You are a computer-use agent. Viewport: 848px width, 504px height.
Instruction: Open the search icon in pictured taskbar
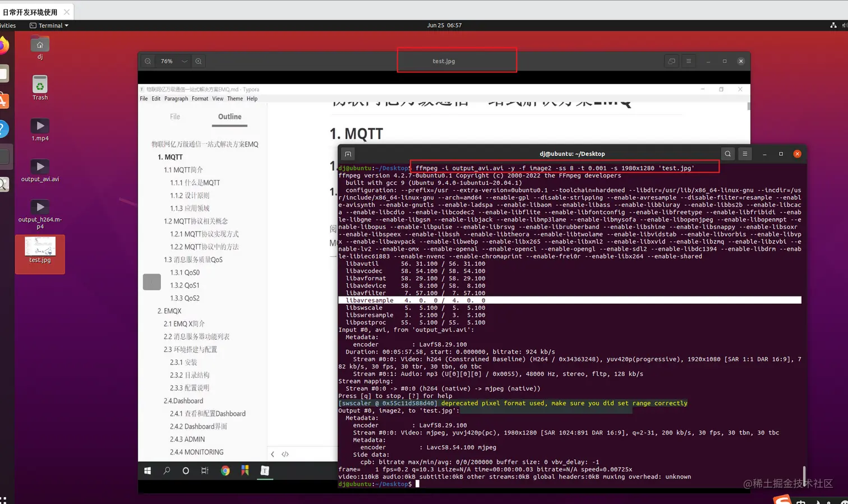click(167, 471)
